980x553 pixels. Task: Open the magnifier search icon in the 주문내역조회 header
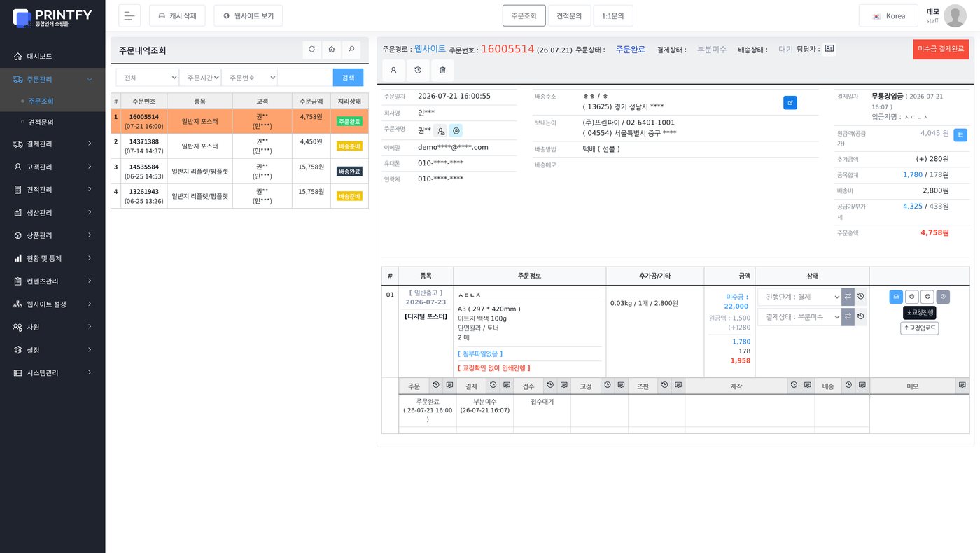[351, 50]
